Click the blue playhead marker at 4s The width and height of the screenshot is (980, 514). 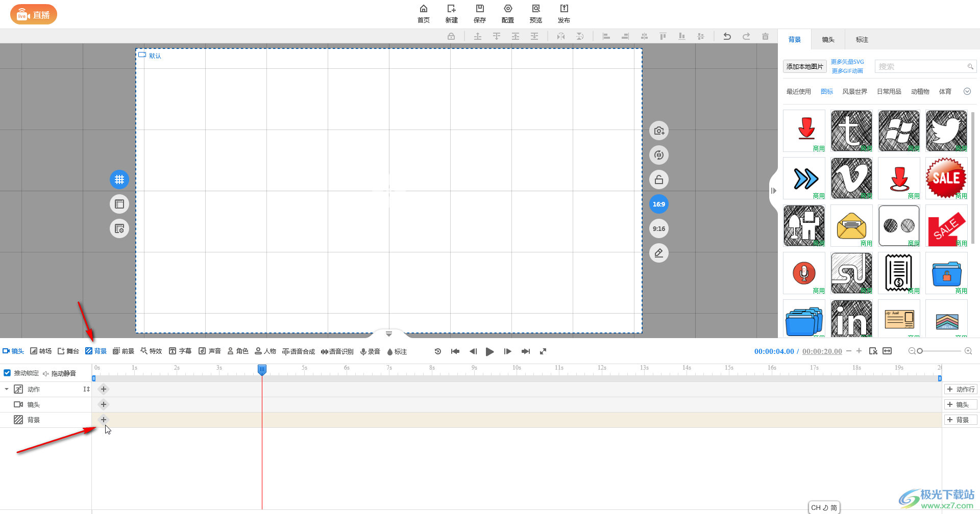[262, 370]
